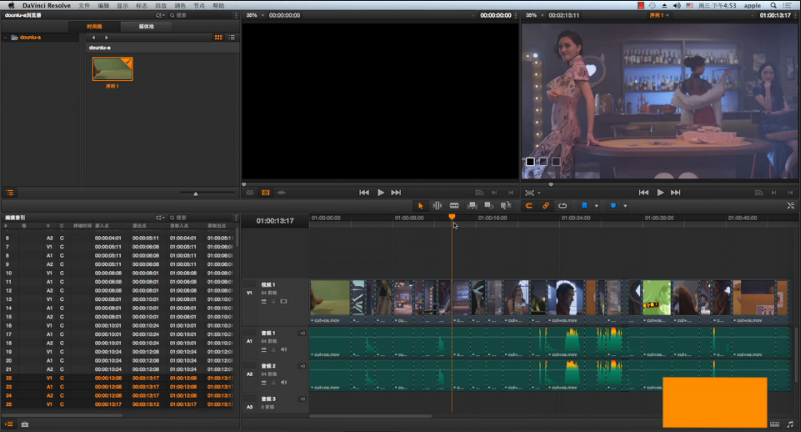Navigate back in media pool

pos(93,37)
